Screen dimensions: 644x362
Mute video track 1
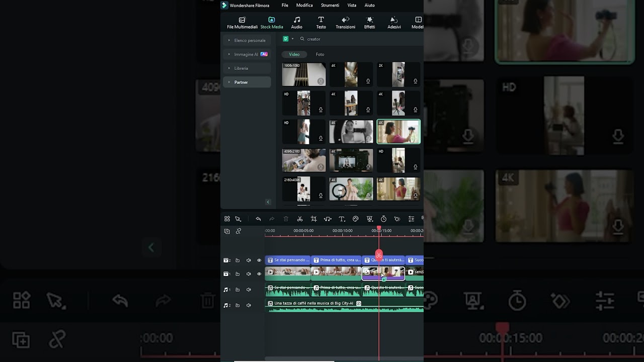tap(249, 274)
